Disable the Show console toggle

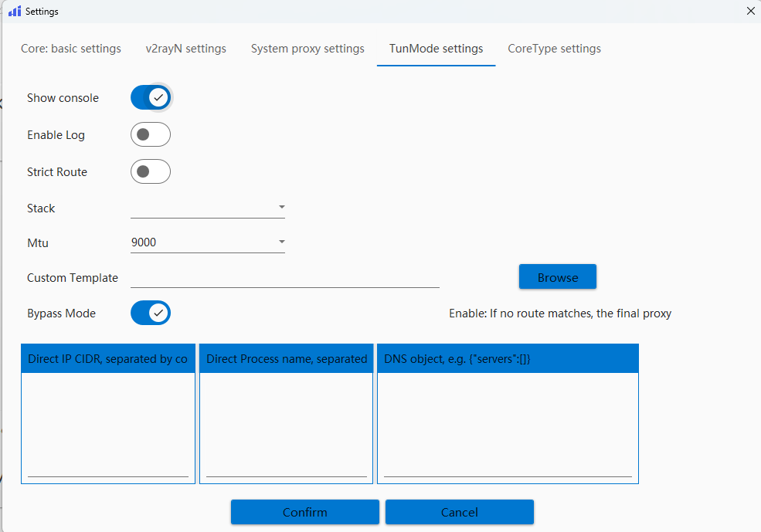[151, 97]
